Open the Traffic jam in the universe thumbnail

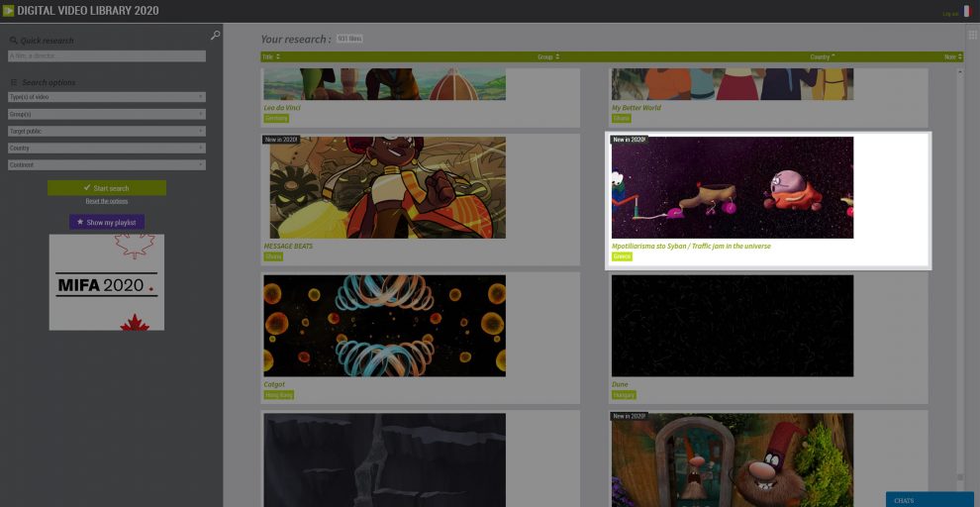point(732,188)
